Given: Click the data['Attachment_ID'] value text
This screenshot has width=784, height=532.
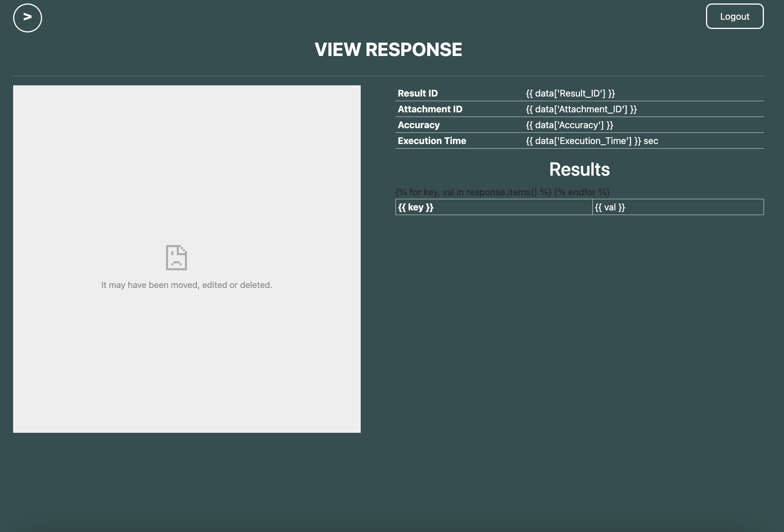Looking at the screenshot, I should click(581, 109).
